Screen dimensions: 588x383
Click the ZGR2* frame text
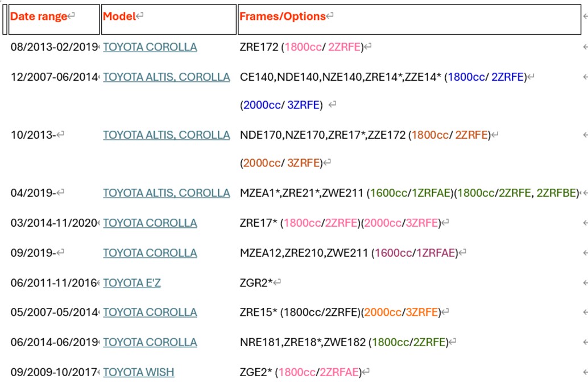coord(256,283)
